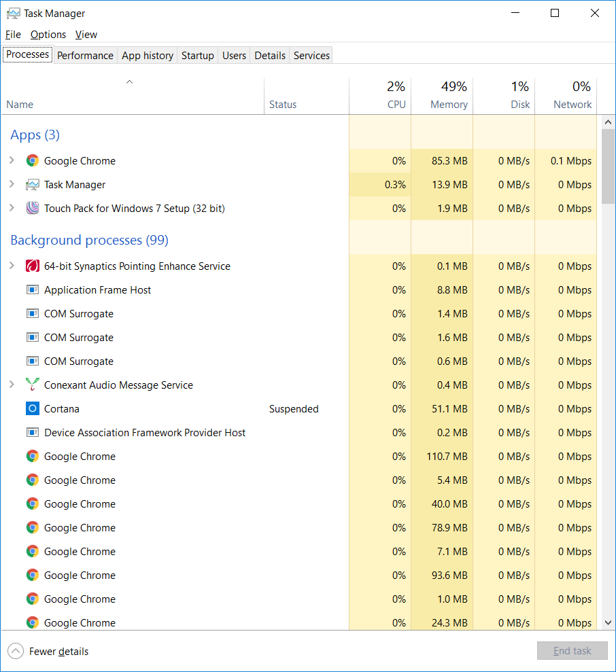Click the Device Association Framework Provider Host icon
Image resolution: width=616 pixels, height=672 pixels.
tap(32, 432)
